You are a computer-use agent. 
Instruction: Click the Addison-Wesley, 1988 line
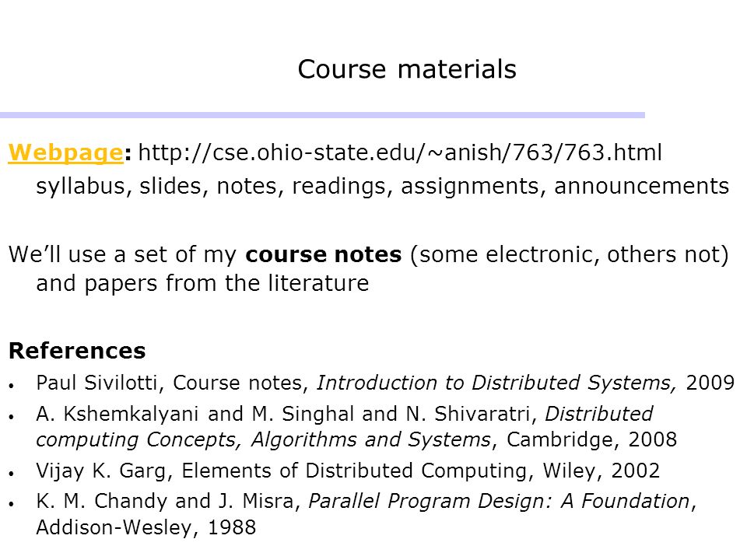click(146, 527)
